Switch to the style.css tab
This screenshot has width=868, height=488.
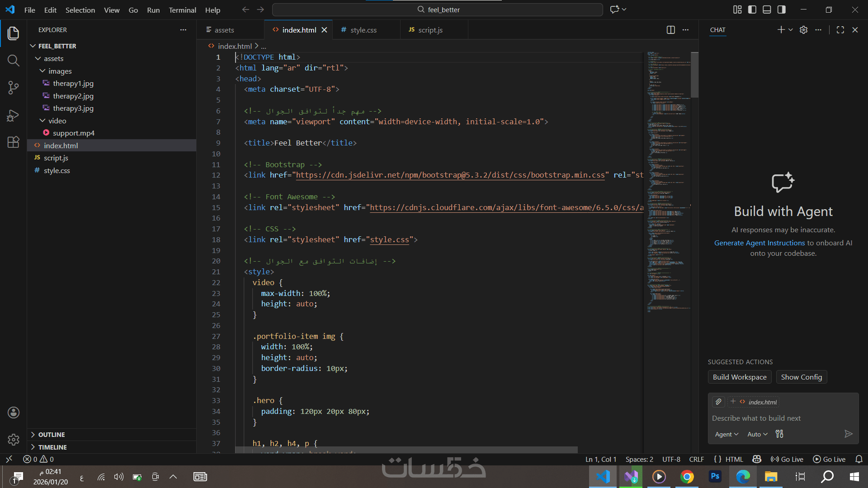click(363, 30)
